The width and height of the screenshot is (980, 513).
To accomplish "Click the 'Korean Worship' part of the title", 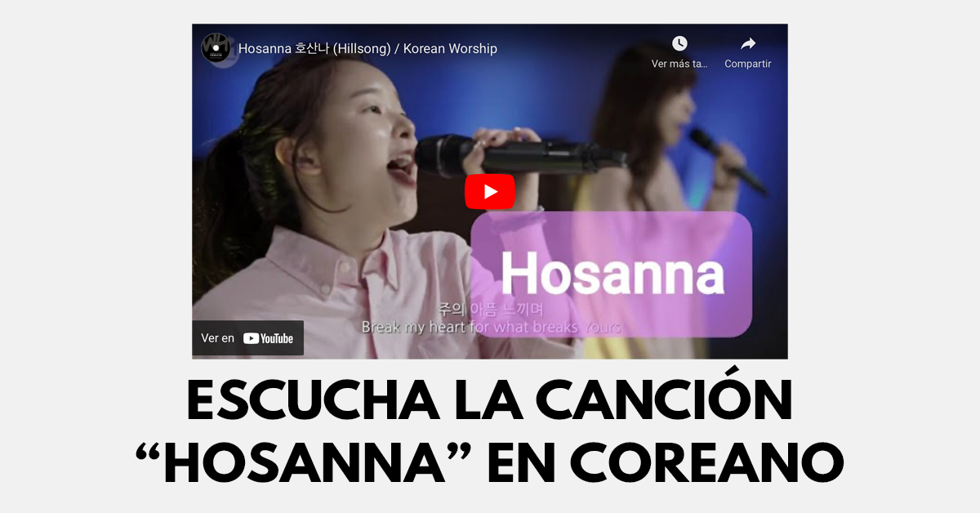I will click(450, 49).
